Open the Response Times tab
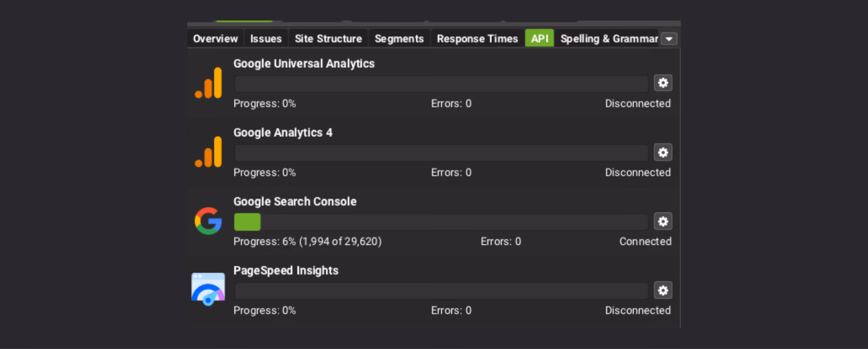 tap(477, 39)
